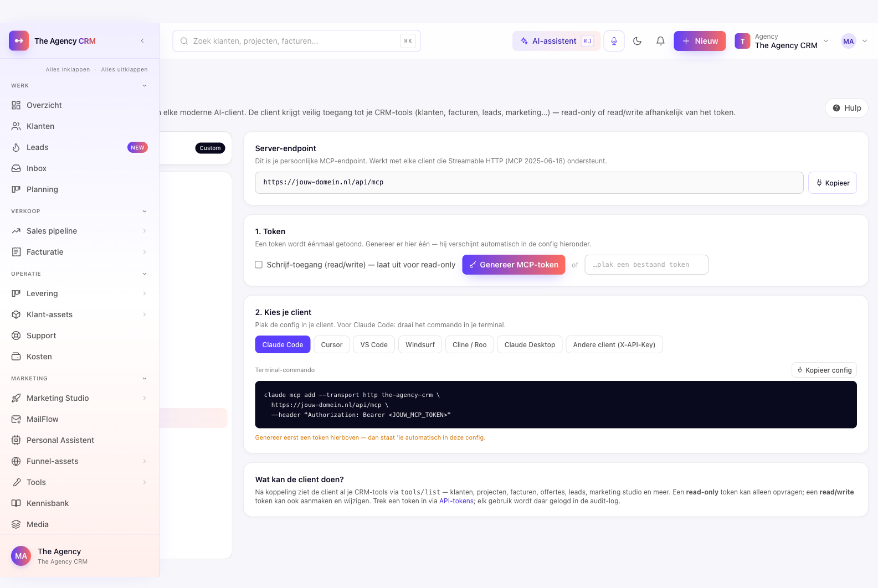Open Media library
Image resolution: width=878 pixels, height=588 pixels.
pyautogui.click(x=79, y=524)
